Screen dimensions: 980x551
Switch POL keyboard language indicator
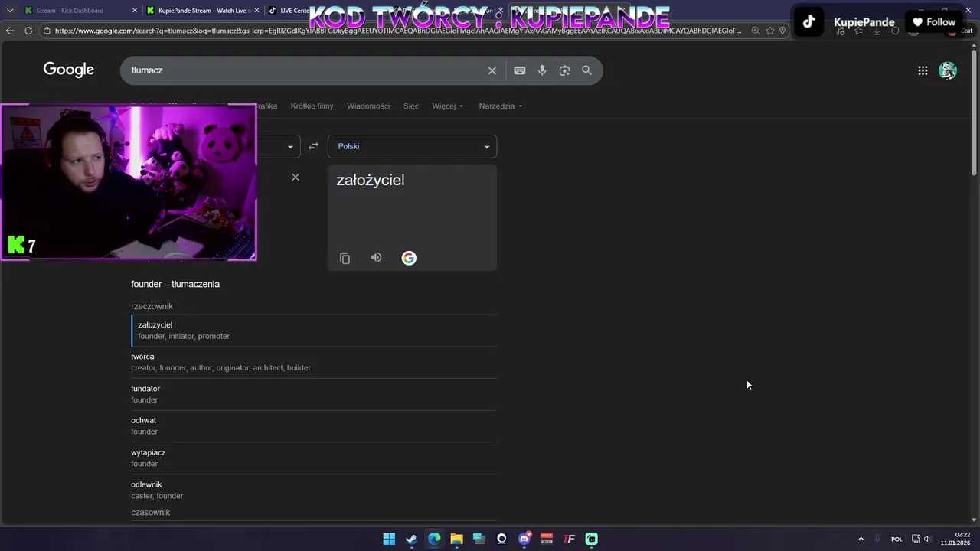(x=897, y=539)
